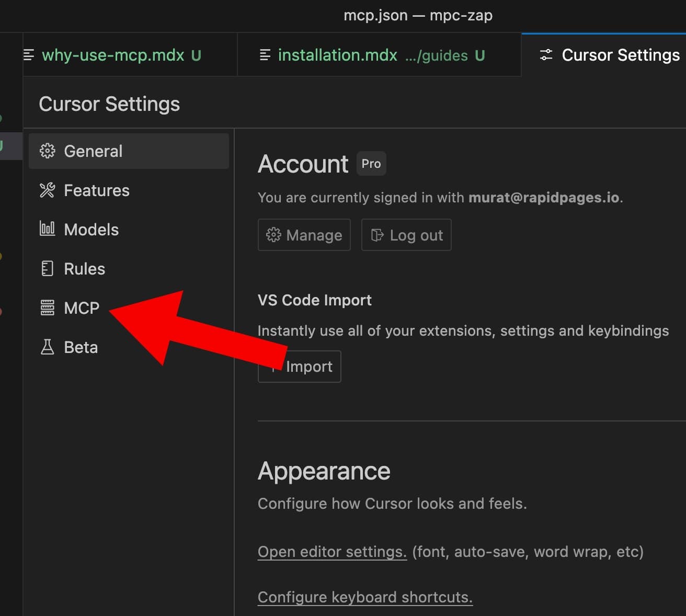Click the wrench-and-screwdriver Features icon
This screenshot has width=686, height=616.
(x=47, y=190)
